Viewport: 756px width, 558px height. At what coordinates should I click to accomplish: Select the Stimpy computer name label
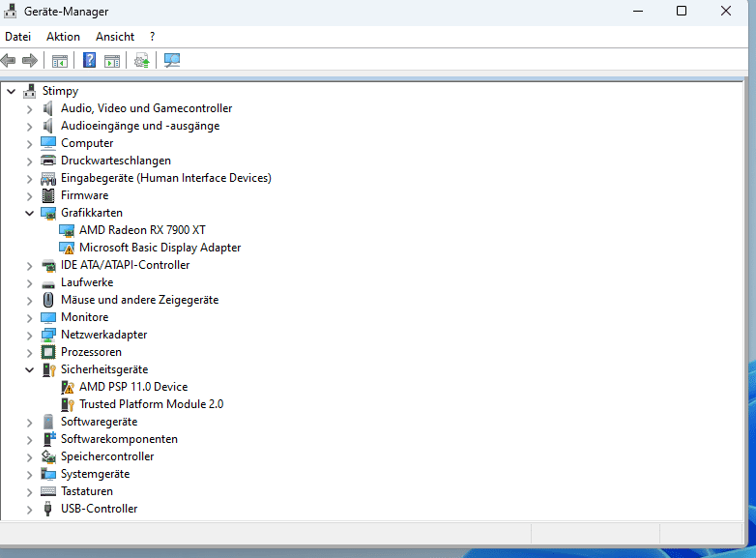60,91
